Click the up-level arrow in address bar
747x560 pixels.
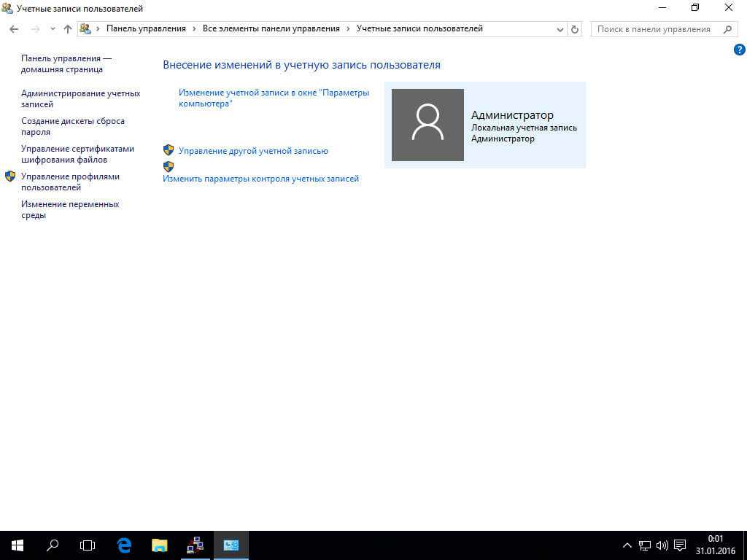point(68,29)
